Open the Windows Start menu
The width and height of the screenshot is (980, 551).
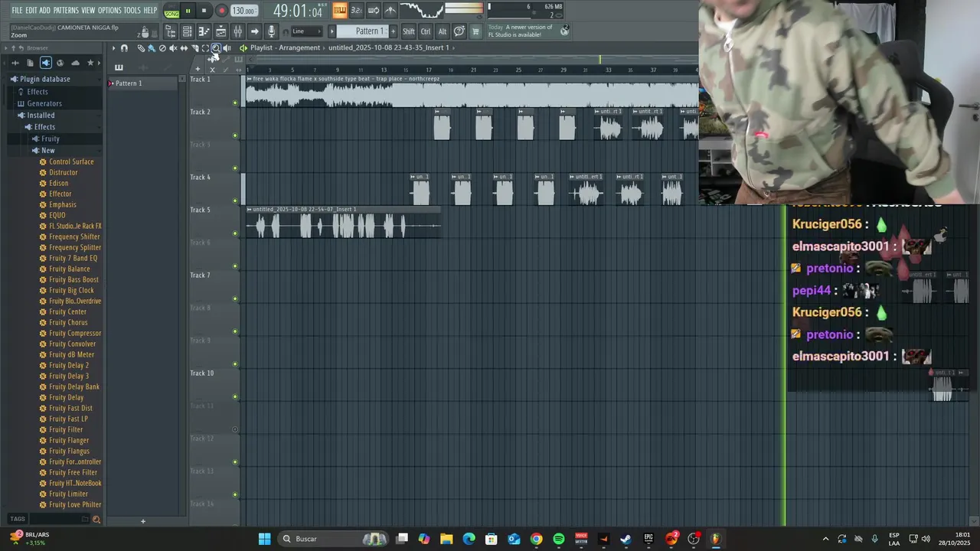pos(264,539)
